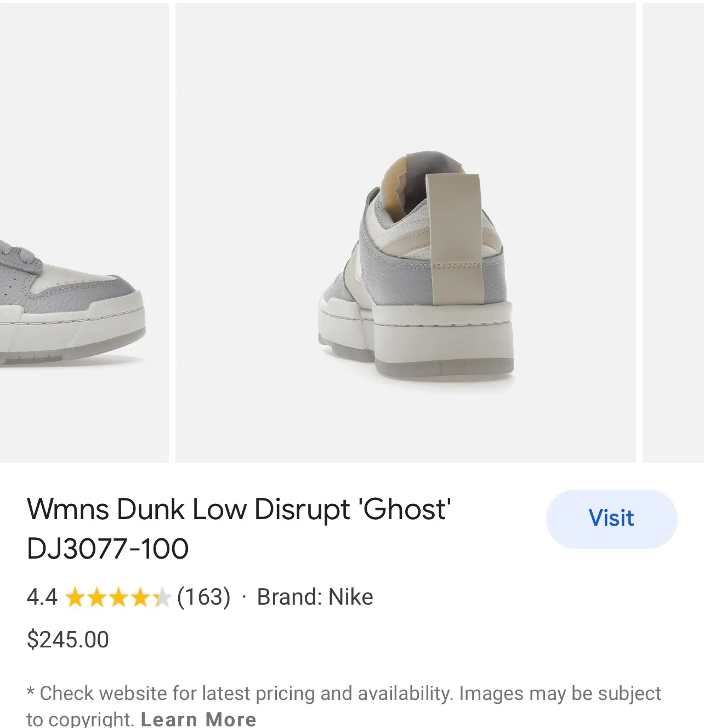Click the first gold rating star
704x728 pixels.
click(x=74, y=598)
